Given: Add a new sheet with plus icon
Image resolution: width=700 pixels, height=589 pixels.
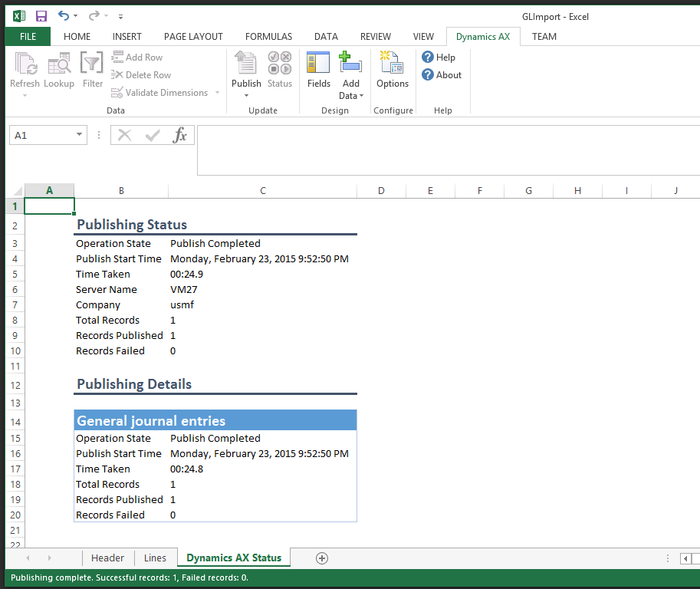Looking at the screenshot, I should [x=322, y=558].
